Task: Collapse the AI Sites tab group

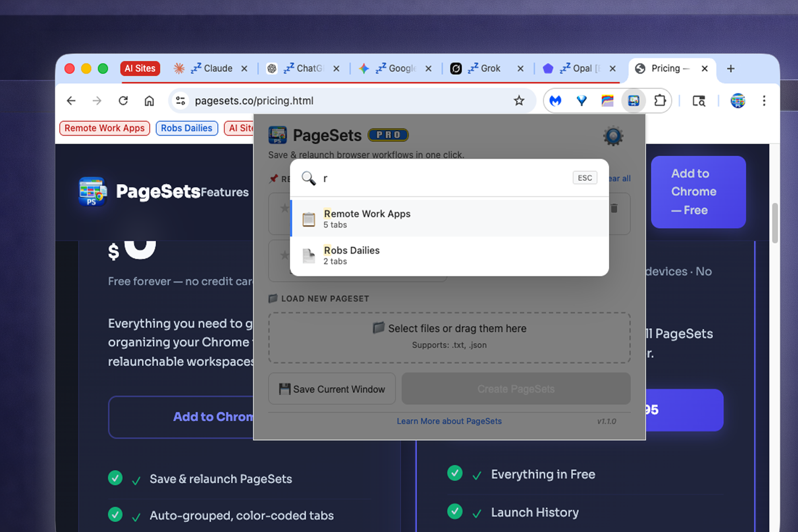Action: pyautogui.click(x=140, y=69)
